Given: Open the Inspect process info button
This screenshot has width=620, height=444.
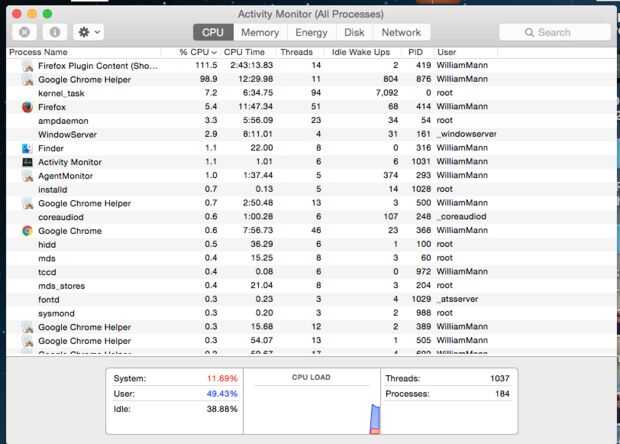Looking at the screenshot, I should pos(55,32).
